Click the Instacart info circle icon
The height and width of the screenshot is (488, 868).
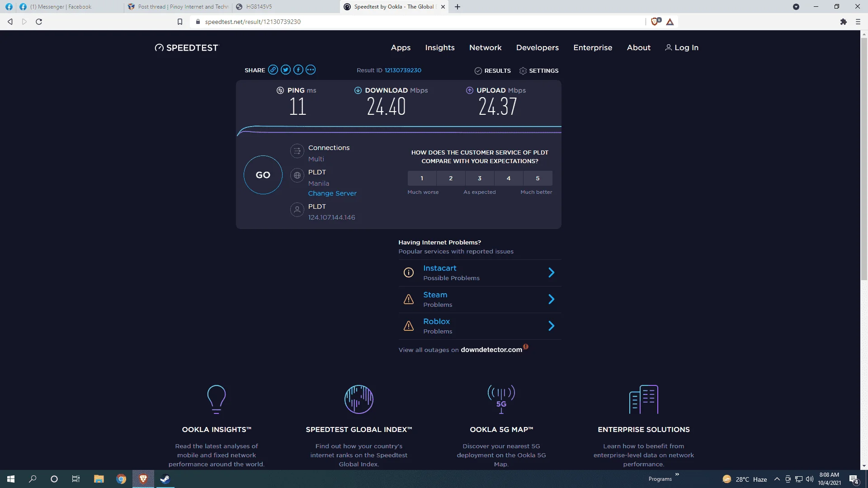[x=409, y=272]
